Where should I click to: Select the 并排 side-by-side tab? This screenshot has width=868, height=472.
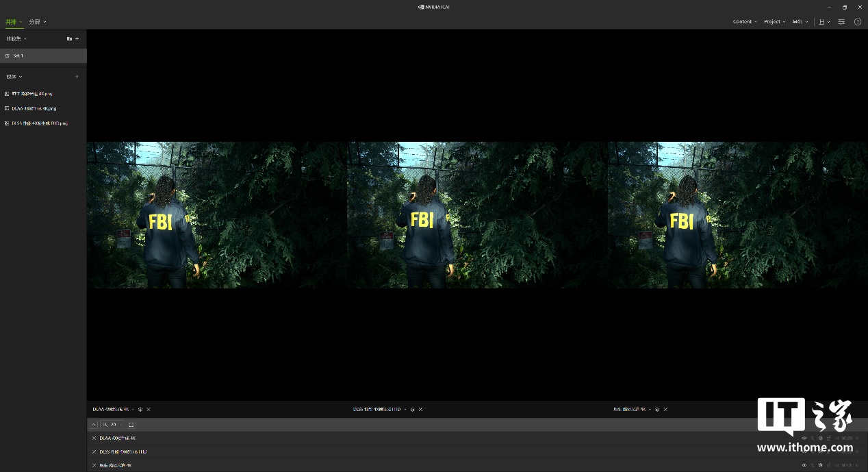pyautogui.click(x=13, y=22)
